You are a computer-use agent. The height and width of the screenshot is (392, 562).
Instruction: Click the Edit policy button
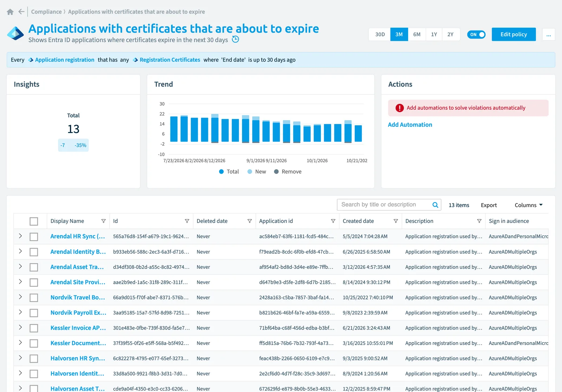tap(514, 34)
